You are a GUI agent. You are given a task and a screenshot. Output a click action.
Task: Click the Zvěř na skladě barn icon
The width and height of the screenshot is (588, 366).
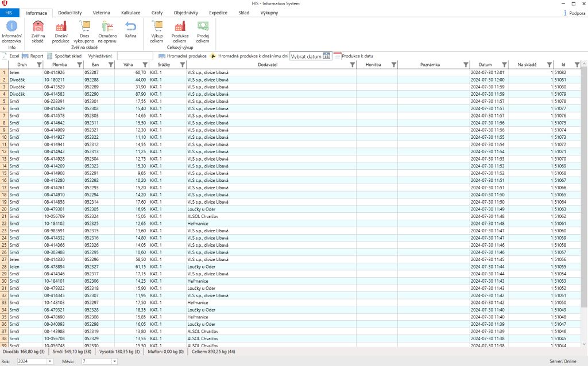(38, 26)
